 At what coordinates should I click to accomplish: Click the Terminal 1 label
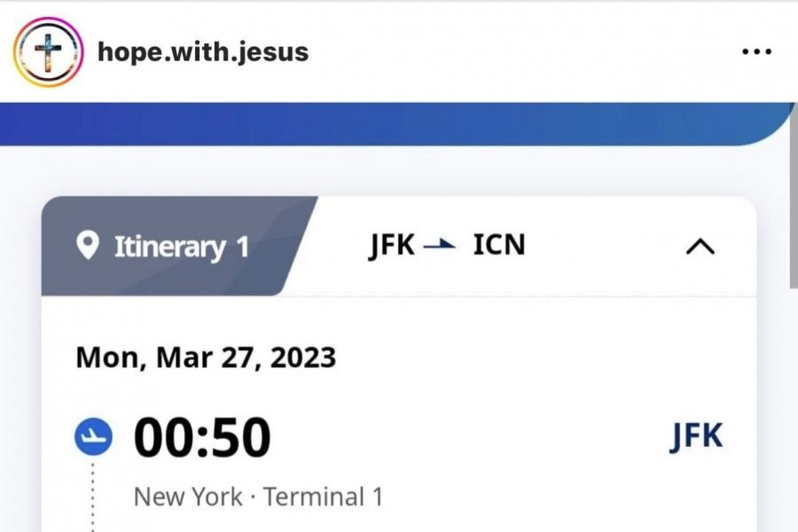click(323, 497)
